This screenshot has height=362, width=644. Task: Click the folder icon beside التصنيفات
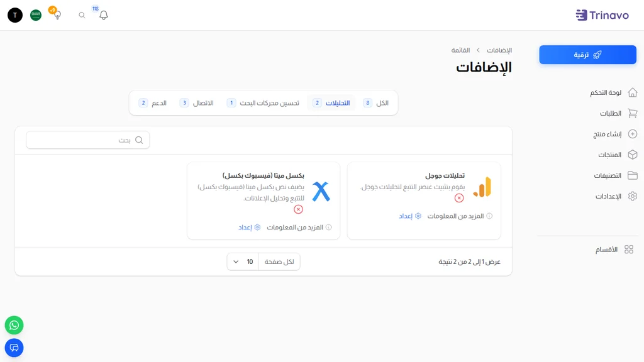coord(633,176)
